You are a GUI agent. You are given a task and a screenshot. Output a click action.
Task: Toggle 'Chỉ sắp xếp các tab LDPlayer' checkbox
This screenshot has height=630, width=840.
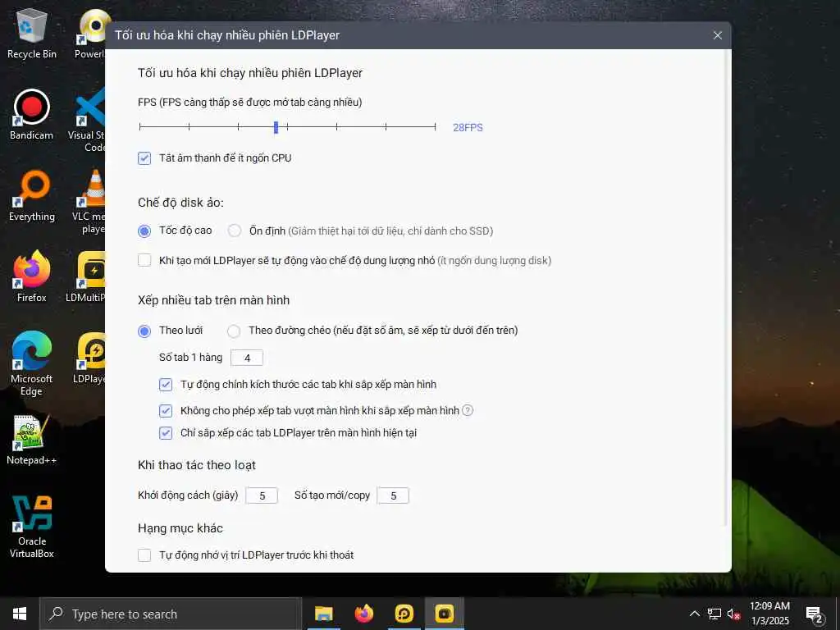click(166, 432)
